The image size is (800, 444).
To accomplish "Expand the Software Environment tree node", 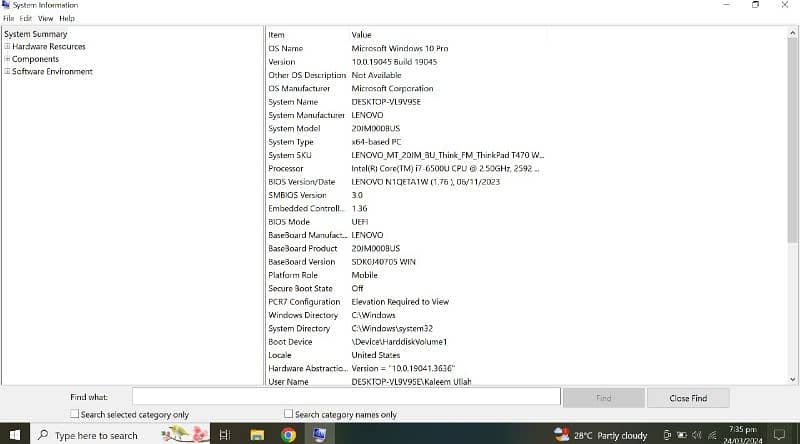I will [7, 72].
